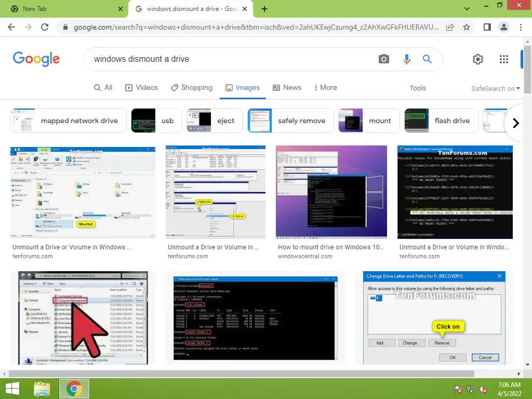This screenshot has width=532, height=399.
Task: Open mountvol command prompt thumbnail
Action: point(455,192)
